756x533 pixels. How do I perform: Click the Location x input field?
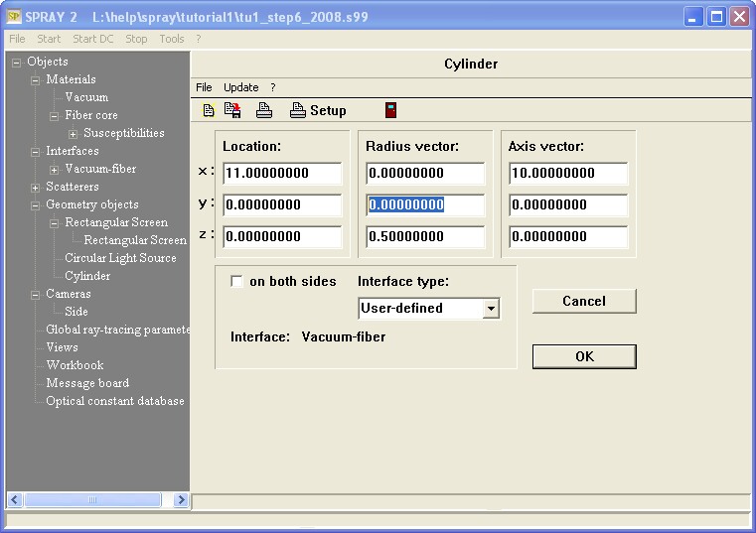tap(282, 174)
